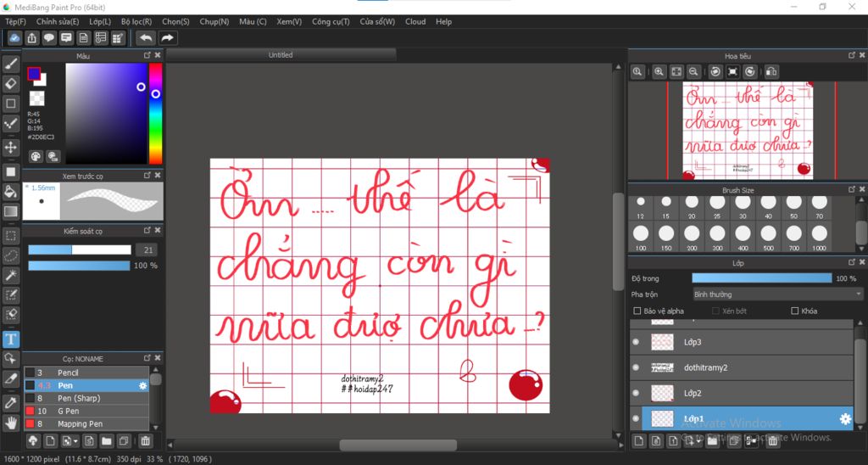Select the Brush tool

(x=10, y=64)
